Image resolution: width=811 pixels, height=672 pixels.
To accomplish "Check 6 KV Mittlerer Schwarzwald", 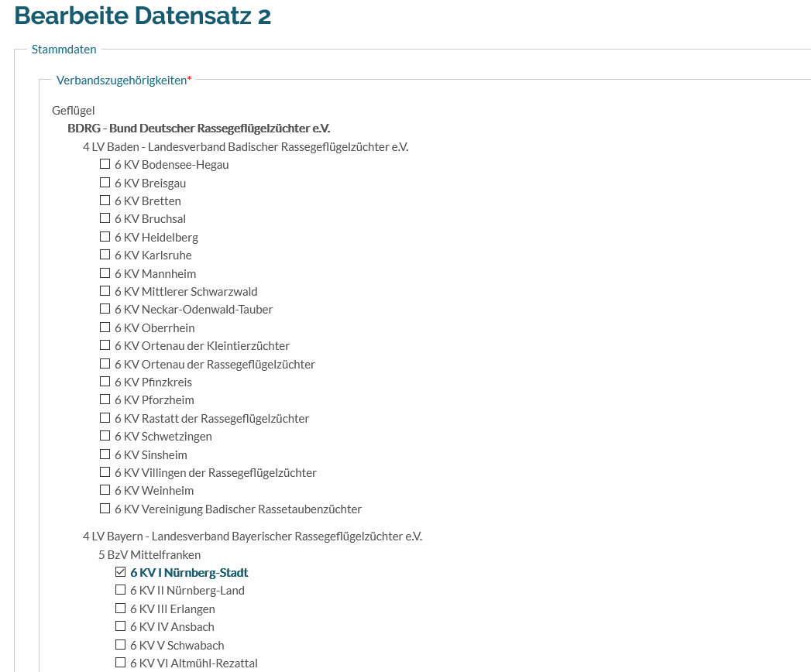I will [x=105, y=291].
